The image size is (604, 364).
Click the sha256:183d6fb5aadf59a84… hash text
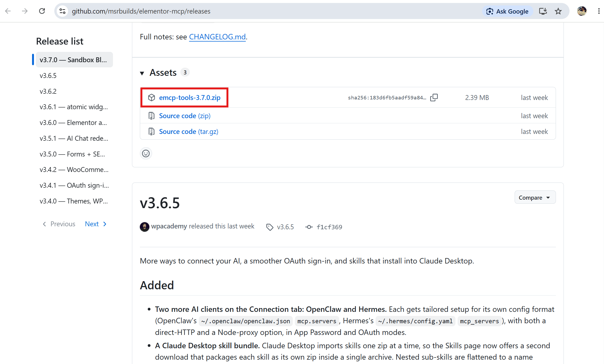[x=387, y=98]
